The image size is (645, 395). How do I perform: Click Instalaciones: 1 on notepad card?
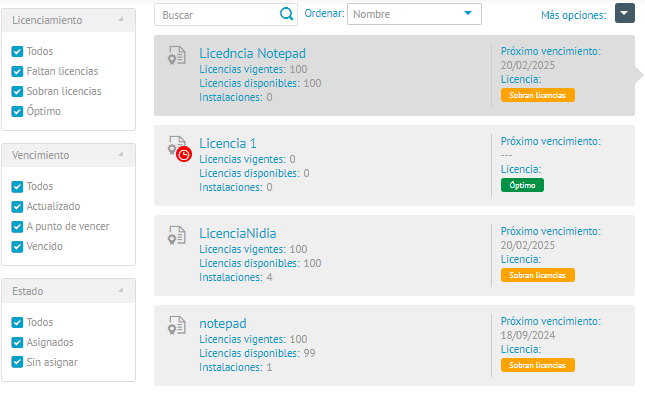236,367
